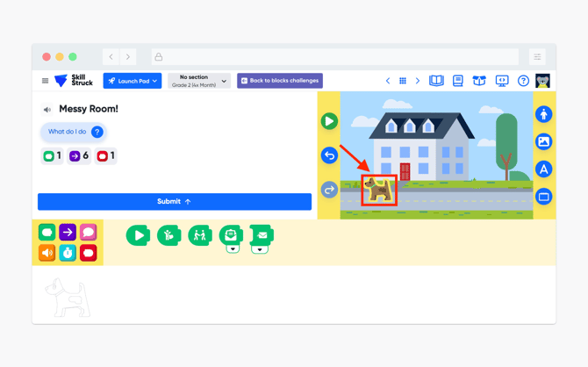Open the background image picker
The width and height of the screenshot is (588, 367).
click(x=543, y=141)
